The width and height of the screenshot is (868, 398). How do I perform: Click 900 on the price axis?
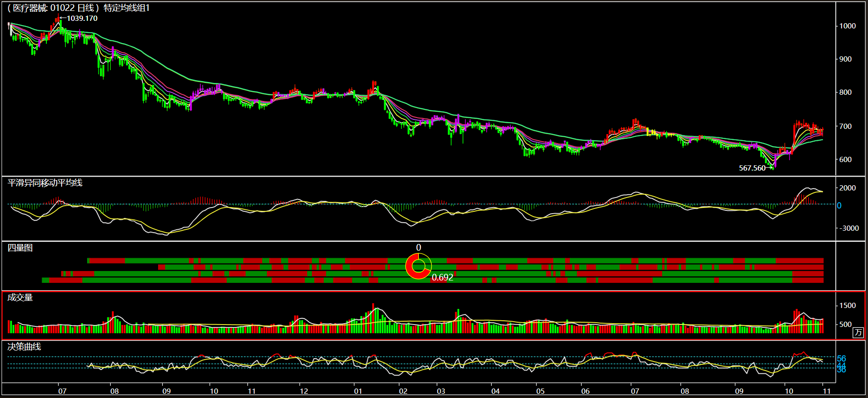click(846, 59)
